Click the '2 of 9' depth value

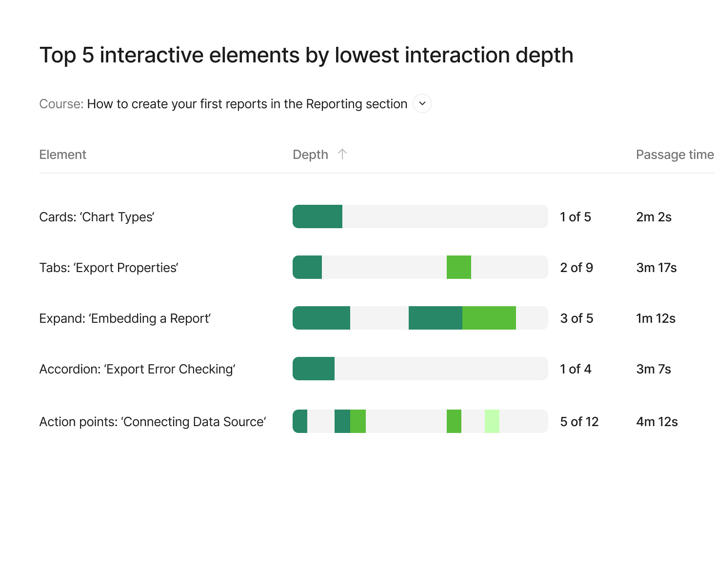(x=576, y=268)
